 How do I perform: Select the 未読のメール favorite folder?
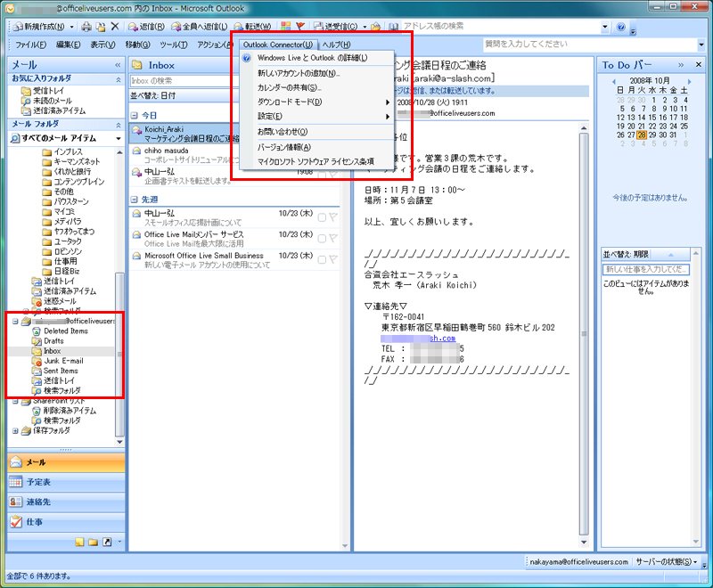coord(52,101)
